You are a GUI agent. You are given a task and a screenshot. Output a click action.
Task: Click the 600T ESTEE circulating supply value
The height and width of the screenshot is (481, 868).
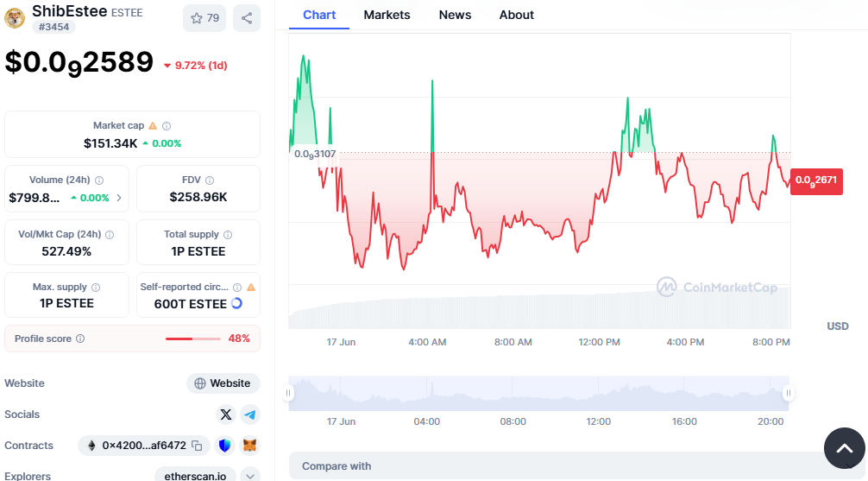(x=191, y=304)
